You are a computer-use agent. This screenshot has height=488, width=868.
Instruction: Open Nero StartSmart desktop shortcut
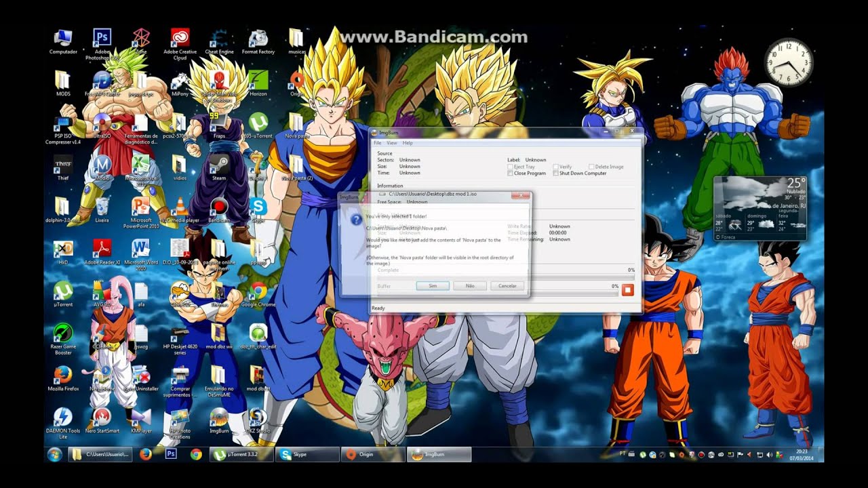(x=102, y=420)
